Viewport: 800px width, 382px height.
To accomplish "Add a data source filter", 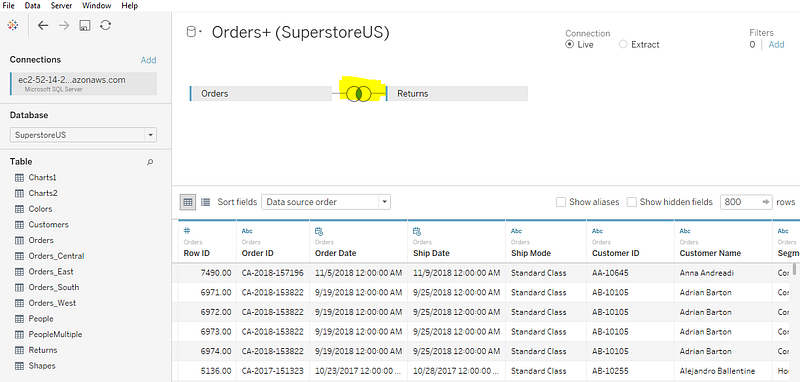I will tap(777, 44).
